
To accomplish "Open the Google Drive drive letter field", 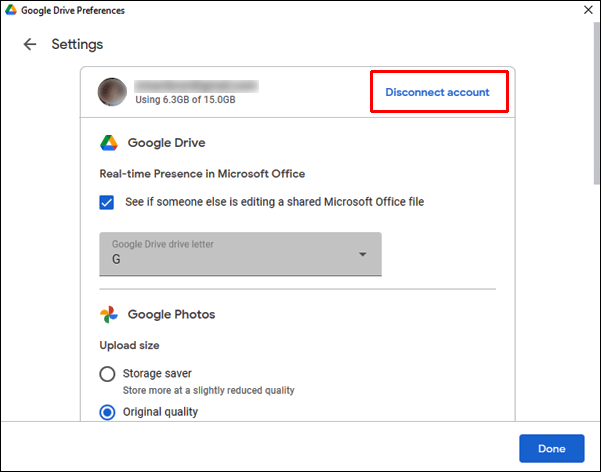I will coord(230,255).
